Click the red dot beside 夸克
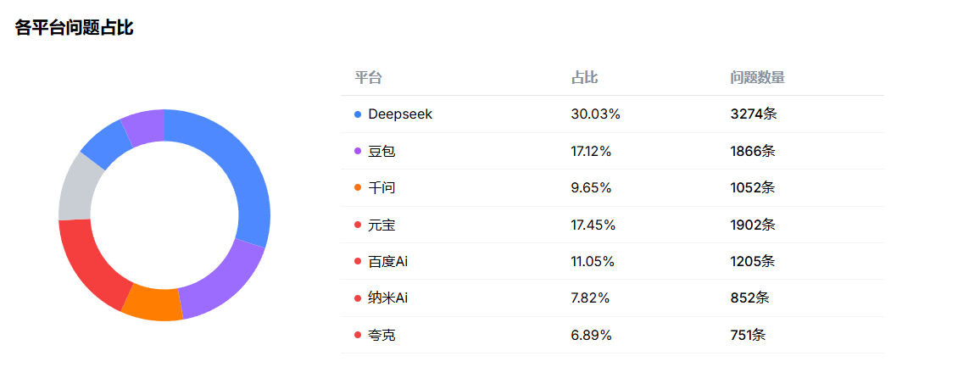 click(x=358, y=335)
